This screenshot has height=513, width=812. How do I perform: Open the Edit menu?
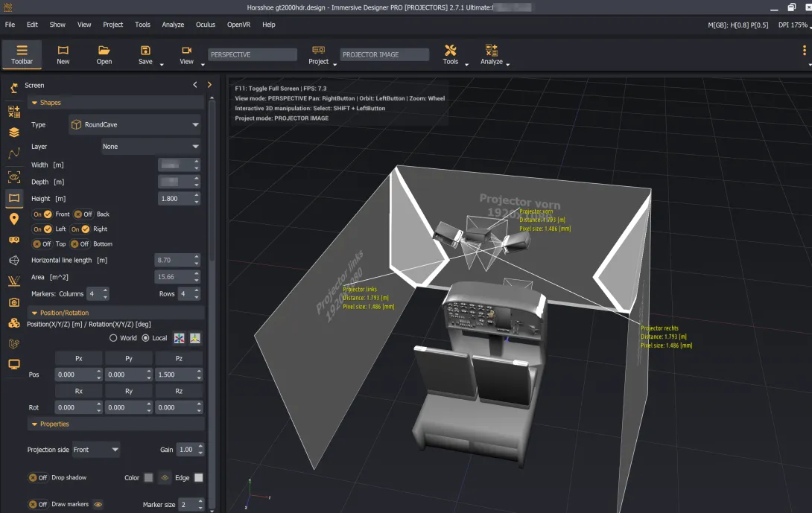[x=32, y=25]
